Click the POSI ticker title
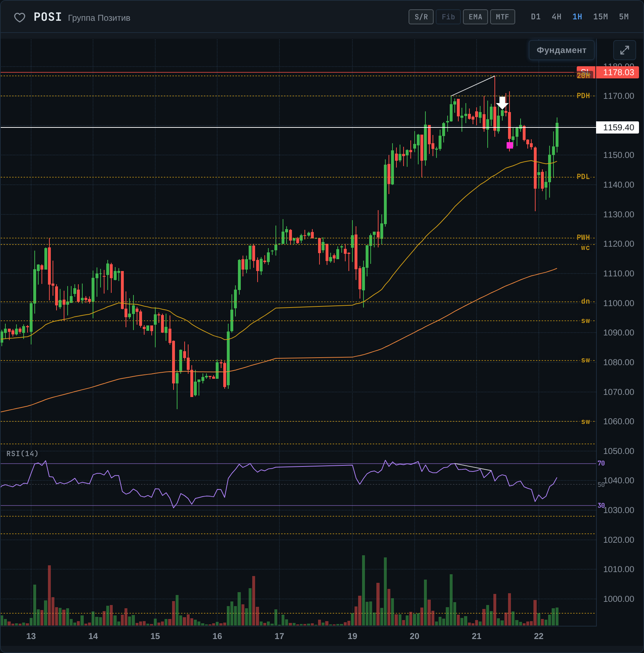 [x=48, y=17]
